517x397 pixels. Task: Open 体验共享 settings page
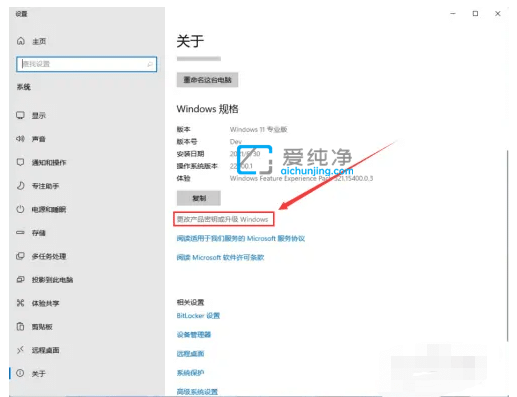point(46,303)
